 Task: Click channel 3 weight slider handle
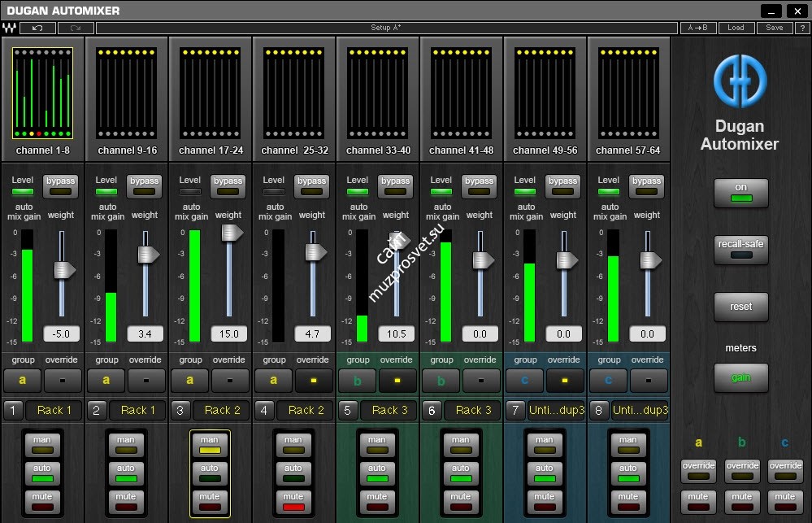[x=232, y=233]
